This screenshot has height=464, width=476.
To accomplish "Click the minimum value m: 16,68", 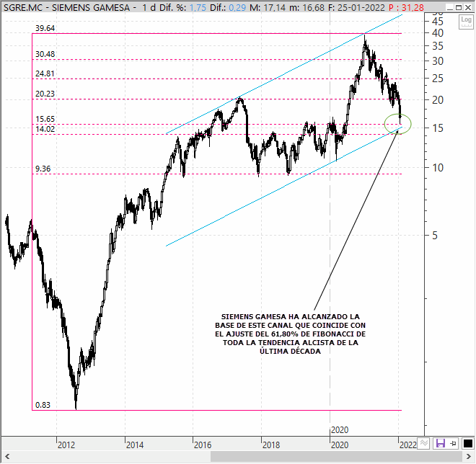I will click(307, 7).
